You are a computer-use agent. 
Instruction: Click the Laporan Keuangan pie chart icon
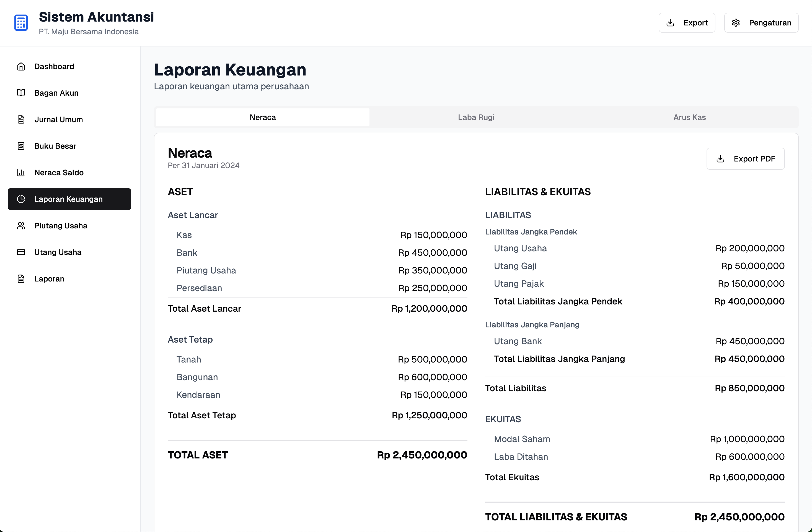click(21, 199)
